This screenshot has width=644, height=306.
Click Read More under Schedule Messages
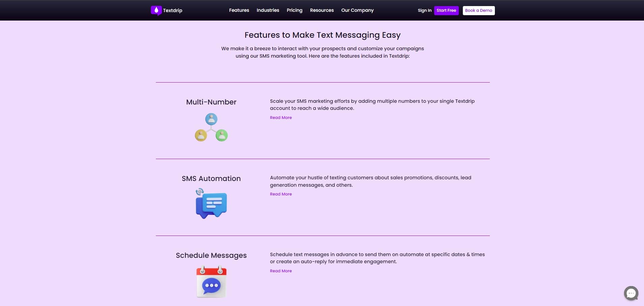pyautogui.click(x=281, y=271)
